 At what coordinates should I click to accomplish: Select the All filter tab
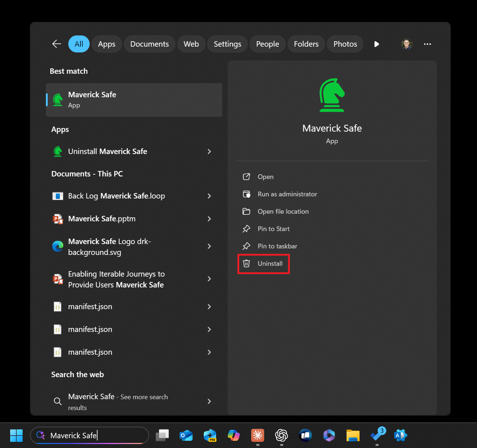point(79,44)
